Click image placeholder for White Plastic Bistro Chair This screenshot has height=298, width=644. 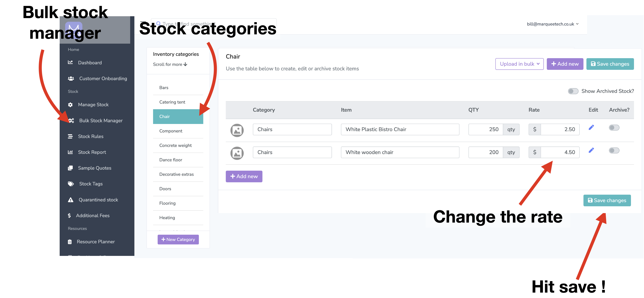237,130
